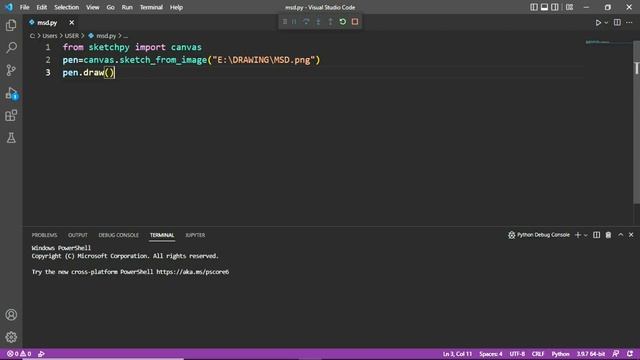Click the feedback icon in status bar
Viewport: 640px width, 360px height.
point(616,354)
